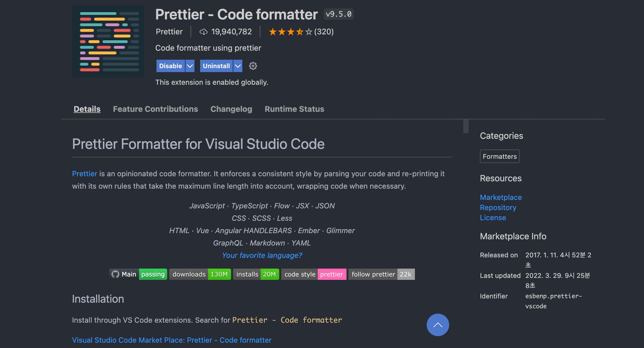Click the GitHub Main passing badge
The height and width of the screenshot is (348, 644).
pyautogui.click(x=138, y=274)
